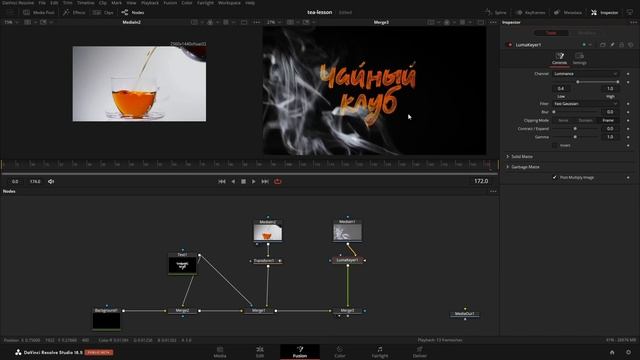Screen dimensions: 640x360
Task: Open the Media Pool panel
Action: 39,13
